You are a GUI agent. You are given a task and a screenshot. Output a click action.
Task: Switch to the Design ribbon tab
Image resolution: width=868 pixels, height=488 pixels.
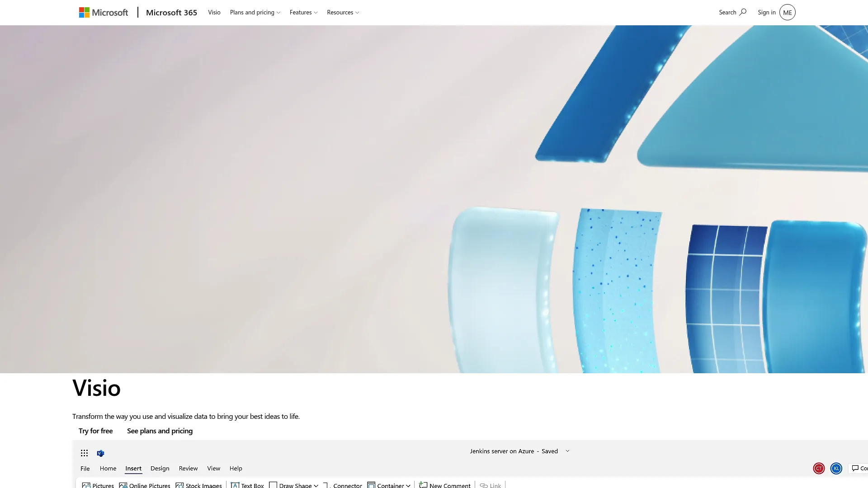coord(160,469)
